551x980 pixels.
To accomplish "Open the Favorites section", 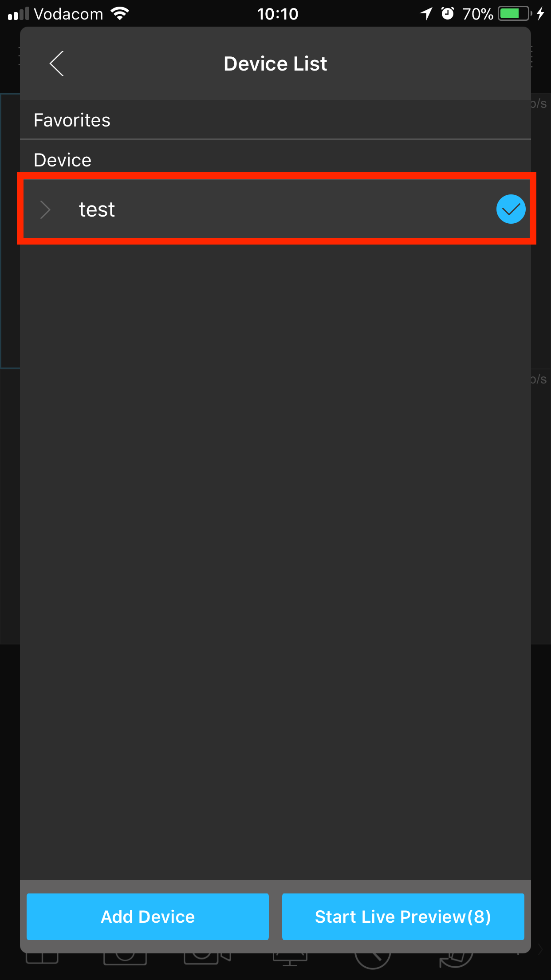I will (275, 120).
